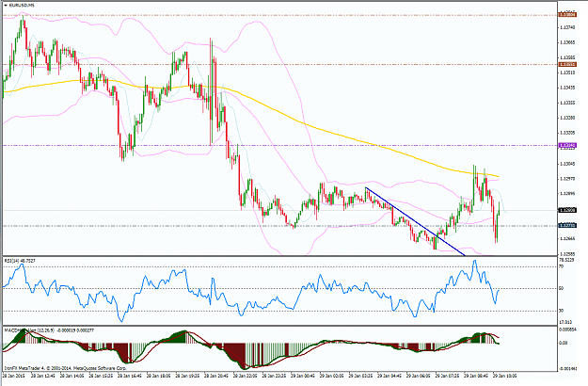Image resolution: width=588 pixels, height=386 pixels.
Task: Click the 1.13355 price scale label
Action: click(567, 103)
